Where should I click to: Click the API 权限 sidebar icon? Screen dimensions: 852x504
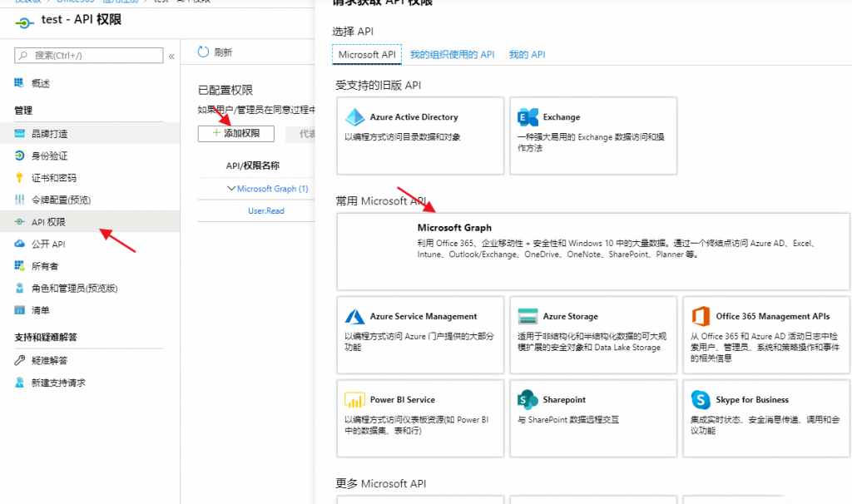(x=20, y=221)
